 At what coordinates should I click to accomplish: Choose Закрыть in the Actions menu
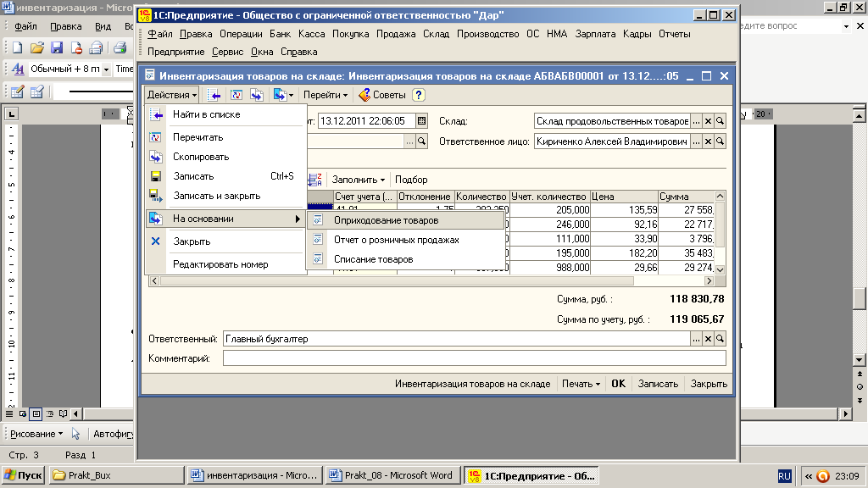coord(225,241)
